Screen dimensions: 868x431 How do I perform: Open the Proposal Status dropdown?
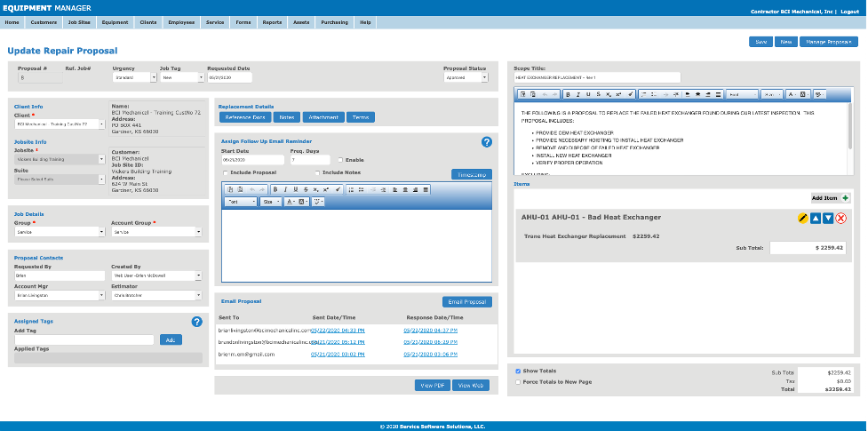tap(466, 77)
